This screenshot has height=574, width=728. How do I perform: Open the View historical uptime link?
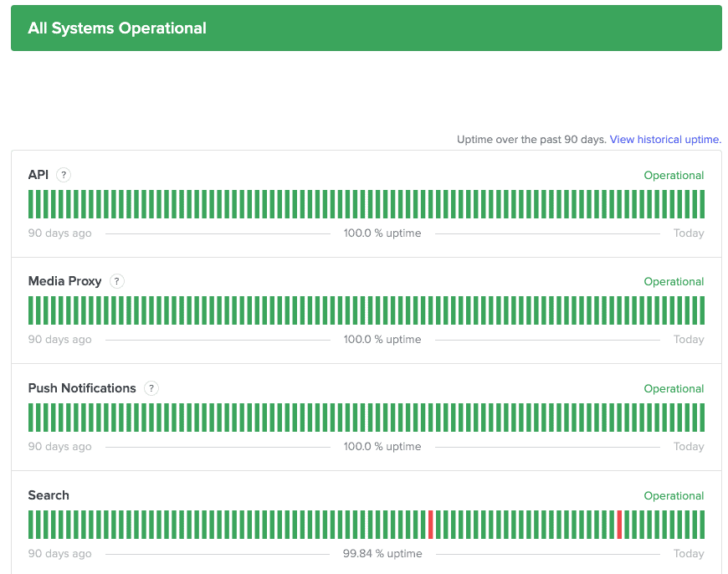tap(665, 140)
